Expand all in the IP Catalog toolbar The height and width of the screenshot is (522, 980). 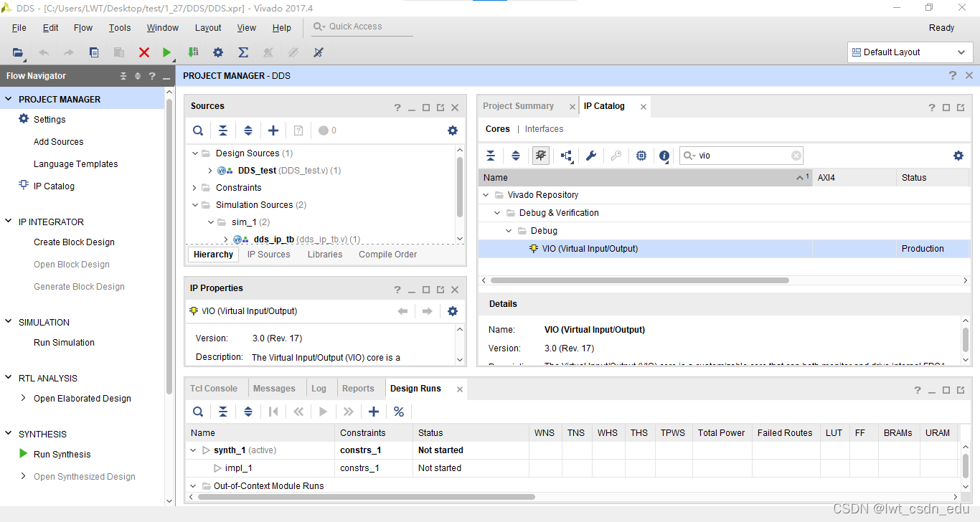pyautogui.click(x=516, y=156)
